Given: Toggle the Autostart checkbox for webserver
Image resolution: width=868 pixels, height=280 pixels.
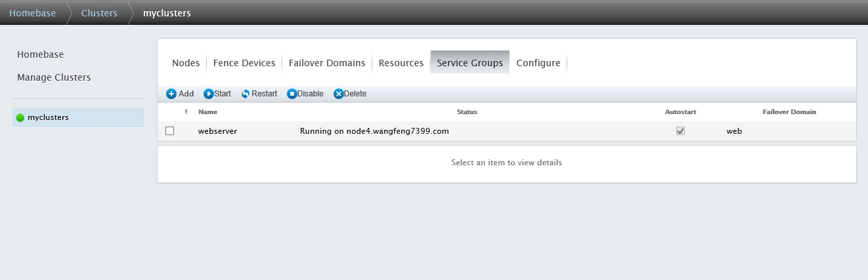Looking at the screenshot, I should point(680,131).
